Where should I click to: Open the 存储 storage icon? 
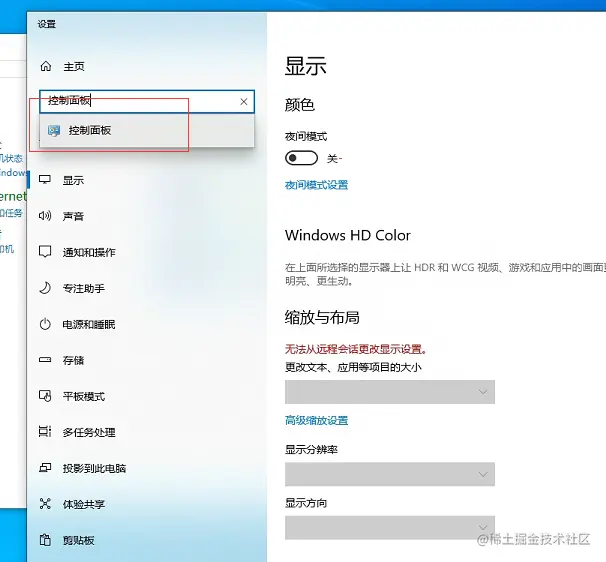(x=45, y=360)
